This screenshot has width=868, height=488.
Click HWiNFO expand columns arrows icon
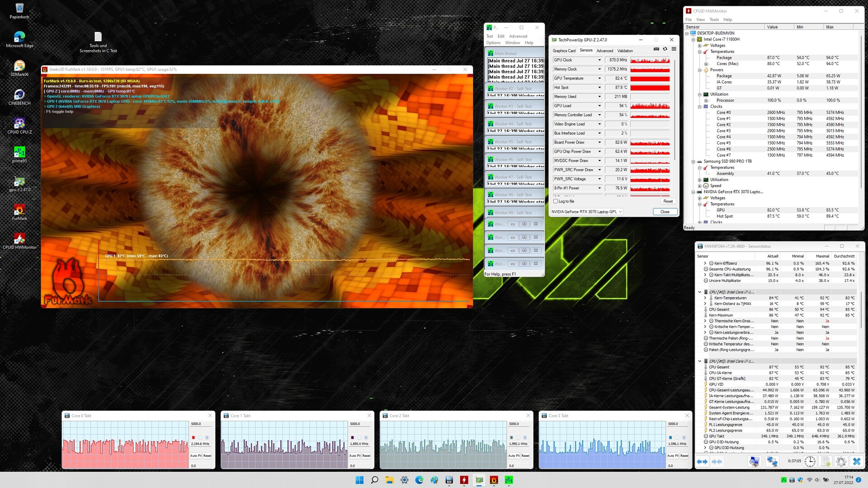point(702,461)
